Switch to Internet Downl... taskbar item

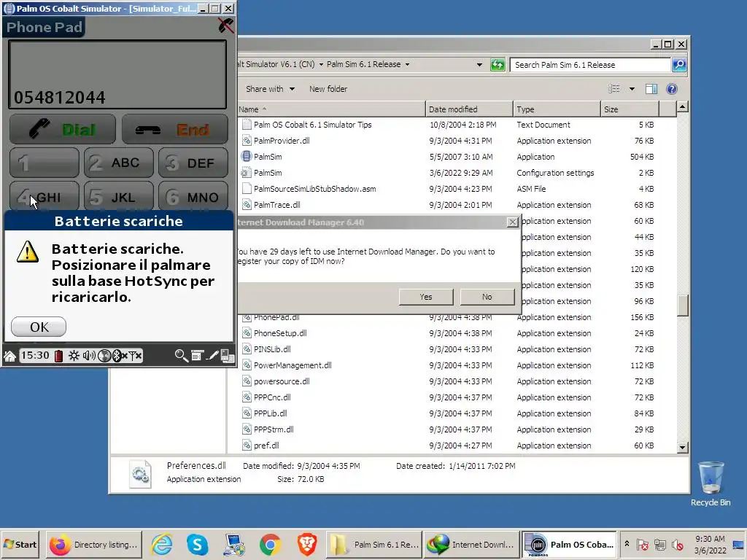point(471,544)
